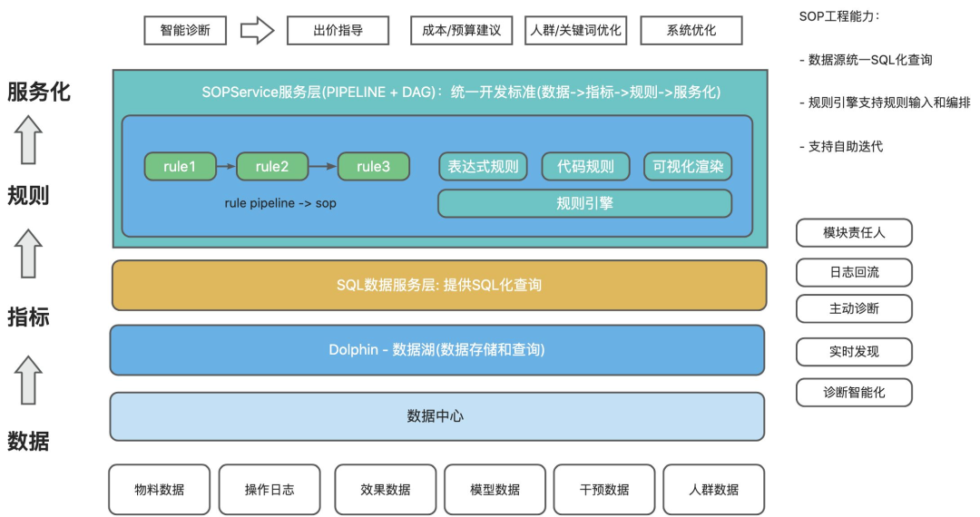This screenshot has height=517, width=980.
Task: Click the up arrow between 规则 and 服务化
Action: (29, 140)
